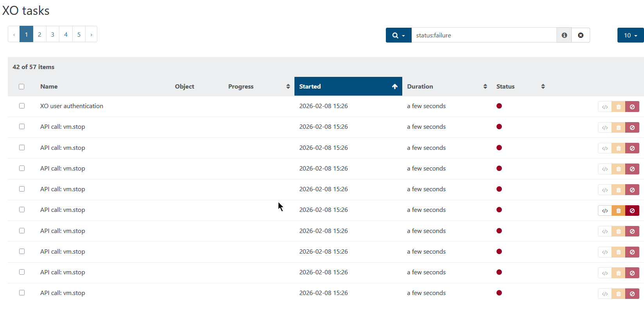Viewport: 644px width, 311px height.
Task: Click the orange trash icon in the highlighted row
Action: [618, 211]
